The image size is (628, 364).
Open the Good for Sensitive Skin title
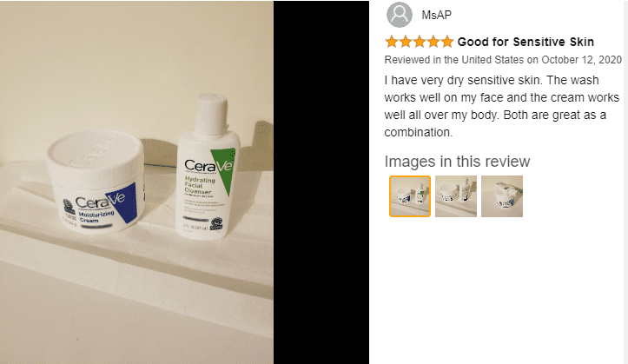pos(526,42)
